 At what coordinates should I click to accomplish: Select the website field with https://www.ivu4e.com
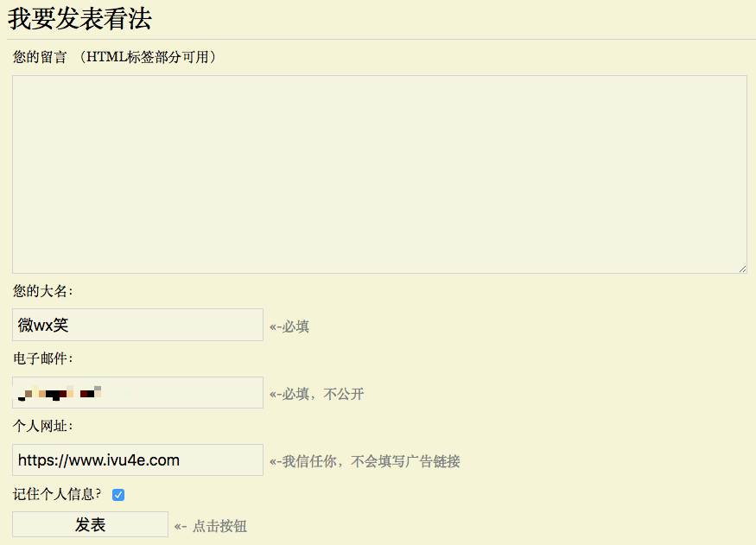coord(137,460)
